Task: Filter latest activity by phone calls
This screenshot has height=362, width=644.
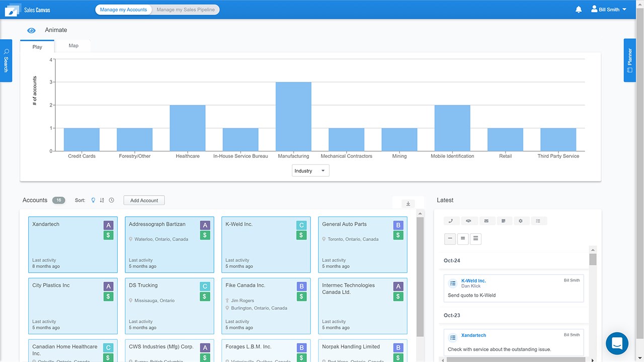Action: (x=451, y=221)
